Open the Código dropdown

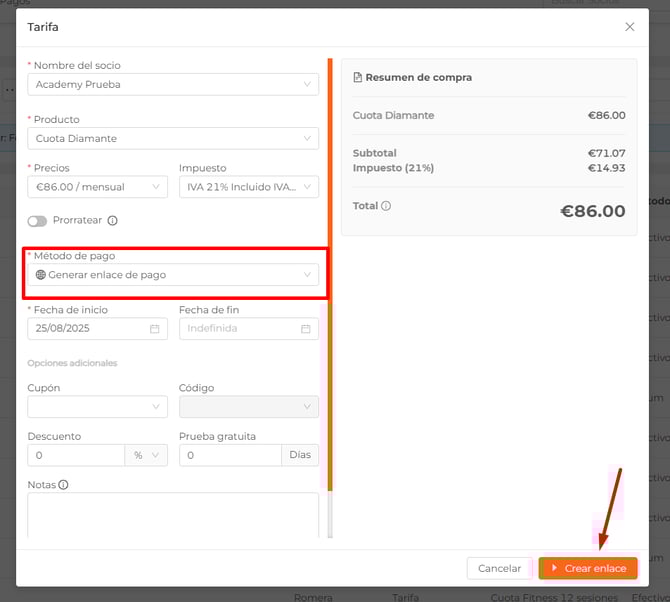click(x=248, y=407)
